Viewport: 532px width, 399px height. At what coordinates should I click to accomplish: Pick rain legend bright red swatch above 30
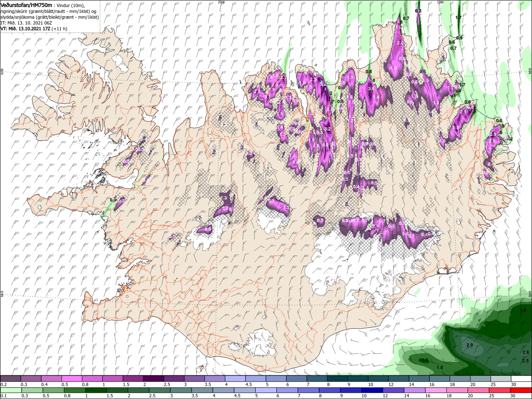521,390
